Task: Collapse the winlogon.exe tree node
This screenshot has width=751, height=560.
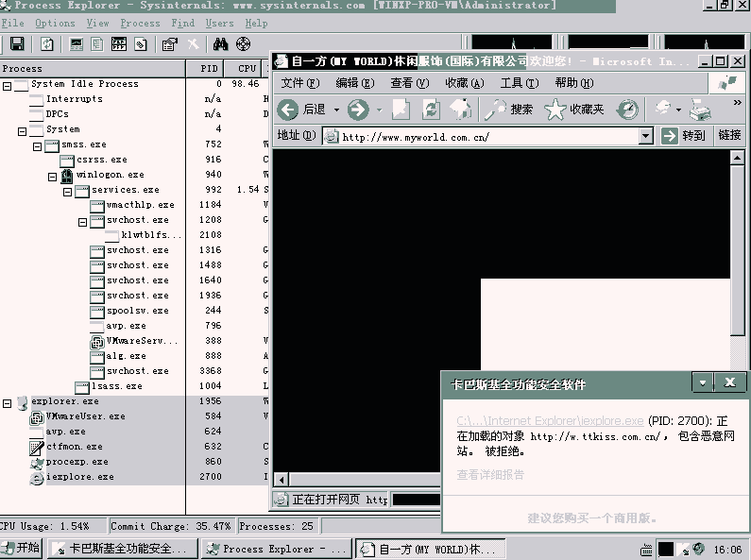Action: click(53, 178)
